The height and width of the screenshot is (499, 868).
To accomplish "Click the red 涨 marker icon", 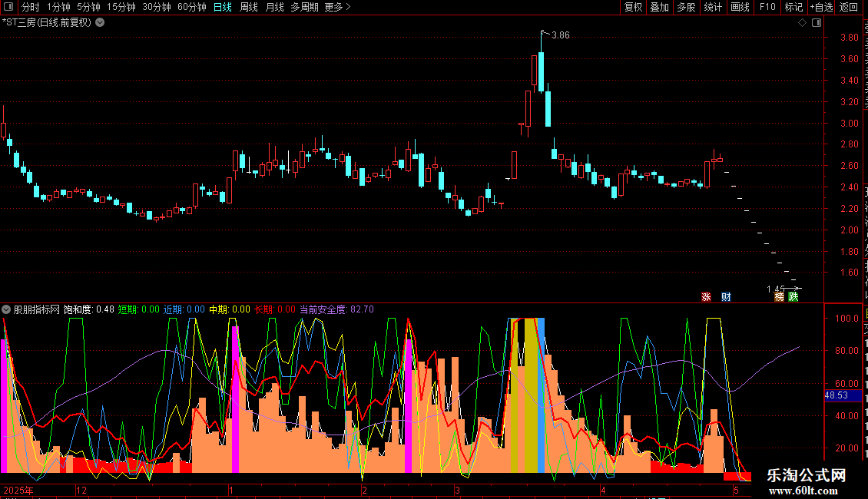I will pos(707,297).
